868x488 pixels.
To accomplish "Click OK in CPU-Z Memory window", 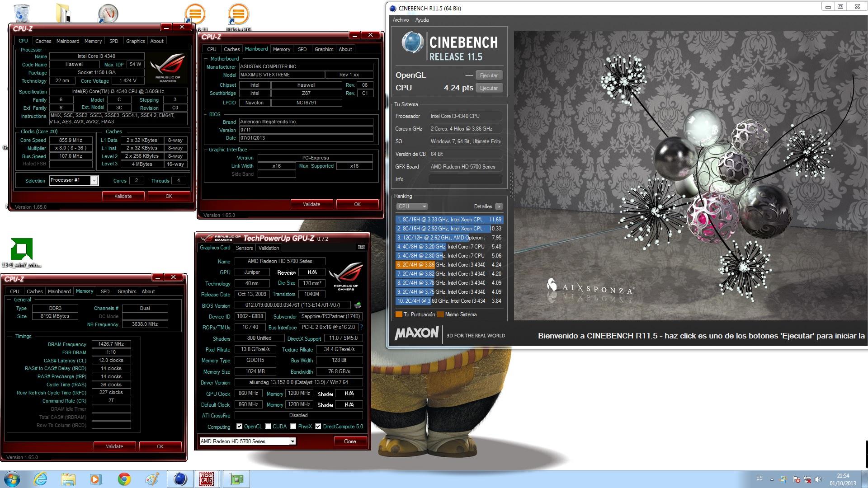I will point(160,446).
